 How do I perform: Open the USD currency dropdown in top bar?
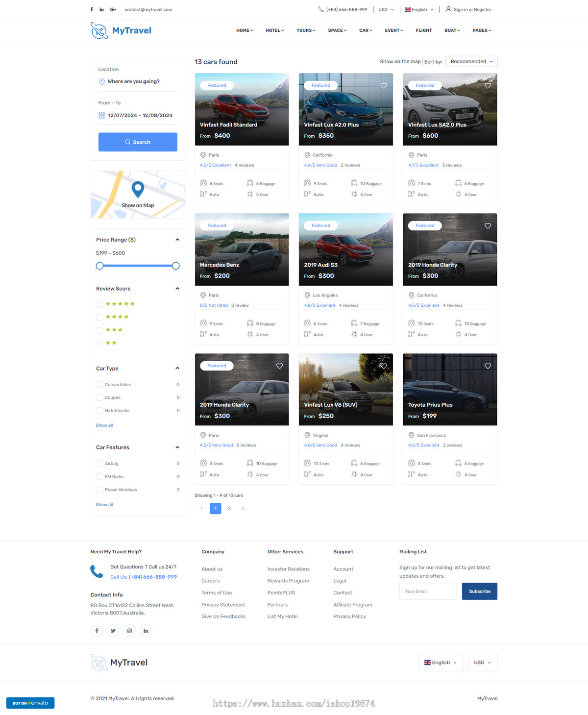pos(386,9)
